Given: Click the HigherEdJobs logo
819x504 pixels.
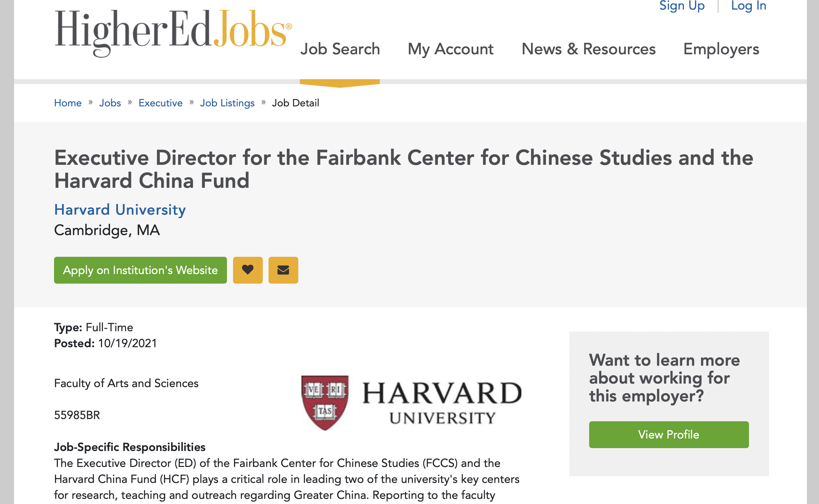Looking at the screenshot, I should pyautogui.click(x=173, y=33).
